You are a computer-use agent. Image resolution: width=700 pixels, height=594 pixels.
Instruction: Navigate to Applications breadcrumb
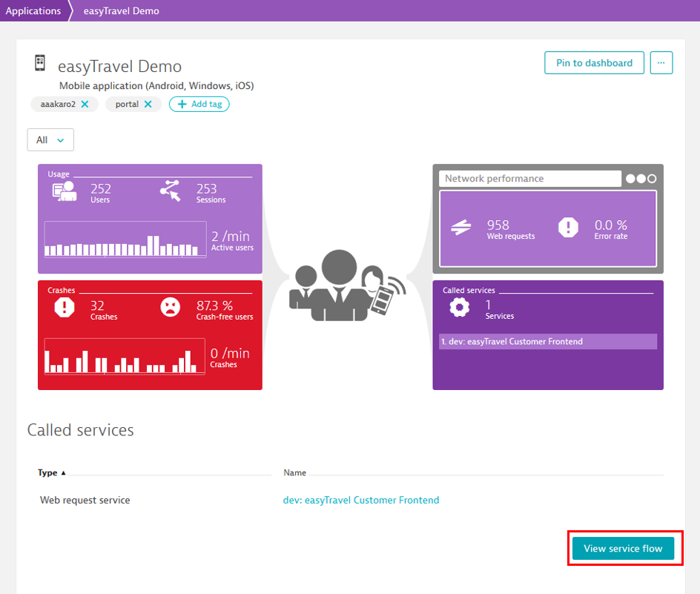pyautogui.click(x=33, y=10)
